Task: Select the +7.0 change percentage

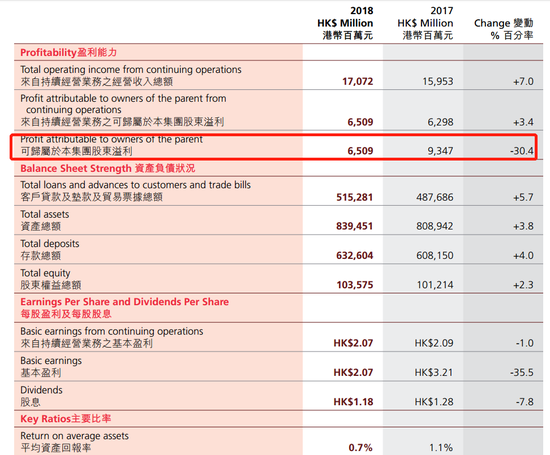Action: [x=523, y=81]
